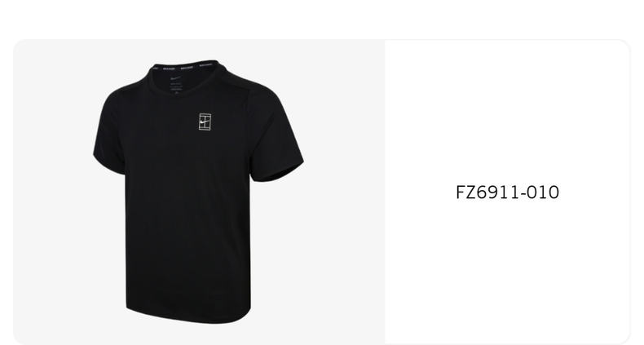
Task: Click the left sleeve of the black tee
Action: [110, 134]
